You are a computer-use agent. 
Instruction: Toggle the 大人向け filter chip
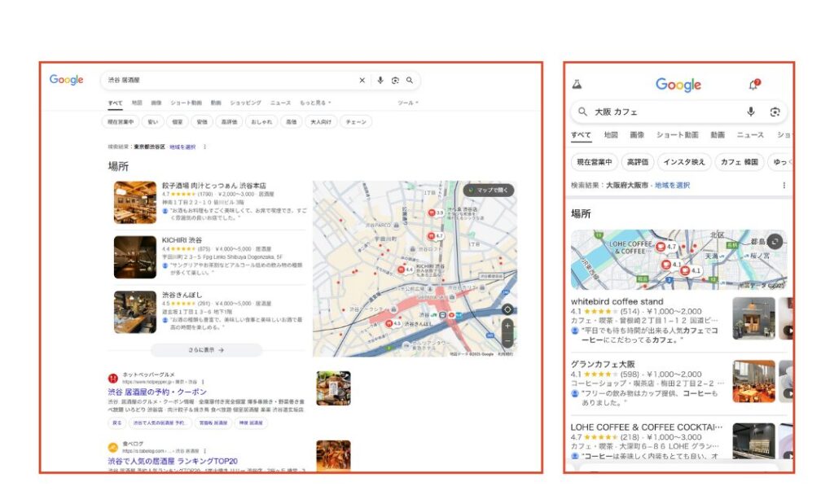(x=321, y=122)
